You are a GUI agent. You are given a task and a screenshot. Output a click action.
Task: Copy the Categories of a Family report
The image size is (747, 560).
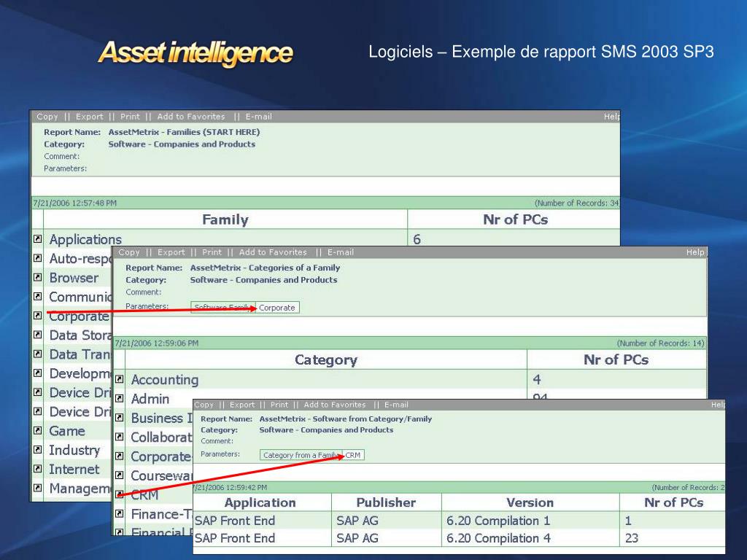tap(129, 252)
